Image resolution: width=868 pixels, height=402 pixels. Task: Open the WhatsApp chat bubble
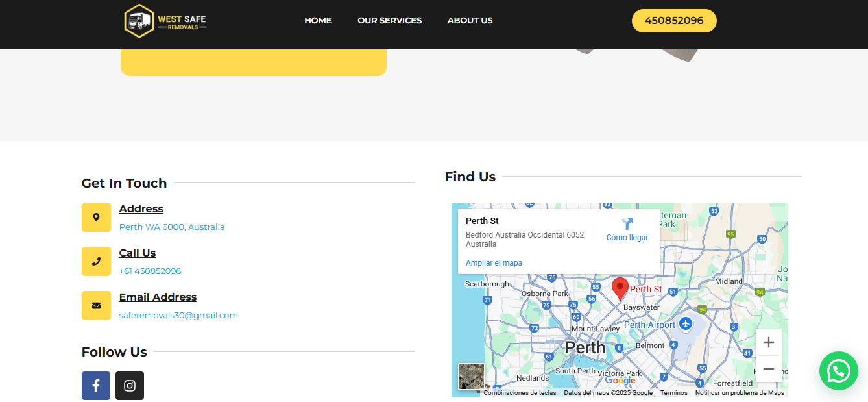pos(838,371)
